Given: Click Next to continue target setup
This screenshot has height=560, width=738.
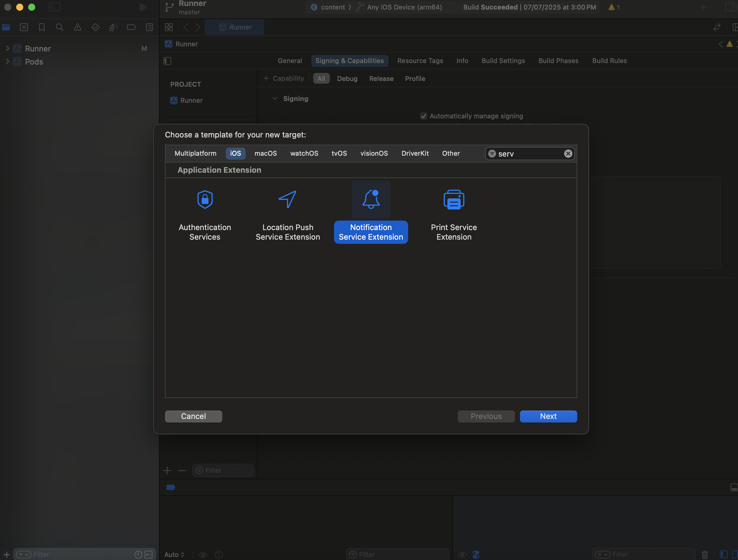Looking at the screenshot, I should click(x=548, y=416).
